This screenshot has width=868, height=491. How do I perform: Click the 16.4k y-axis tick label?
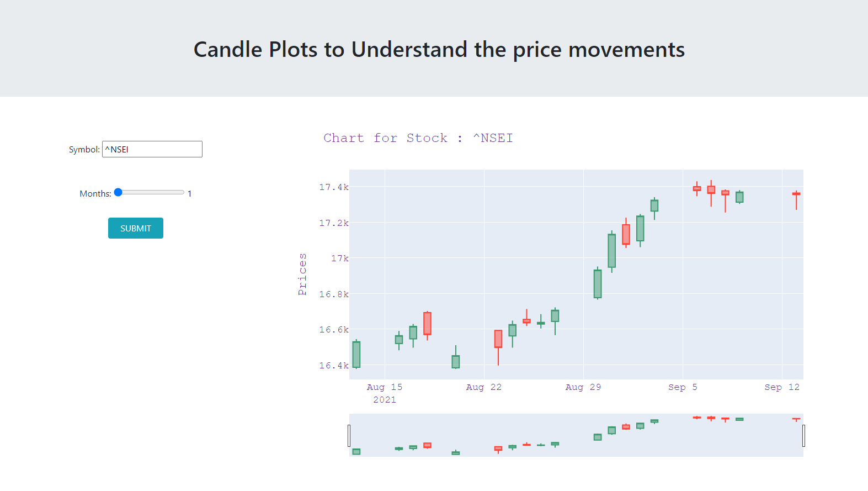(334, 366)
